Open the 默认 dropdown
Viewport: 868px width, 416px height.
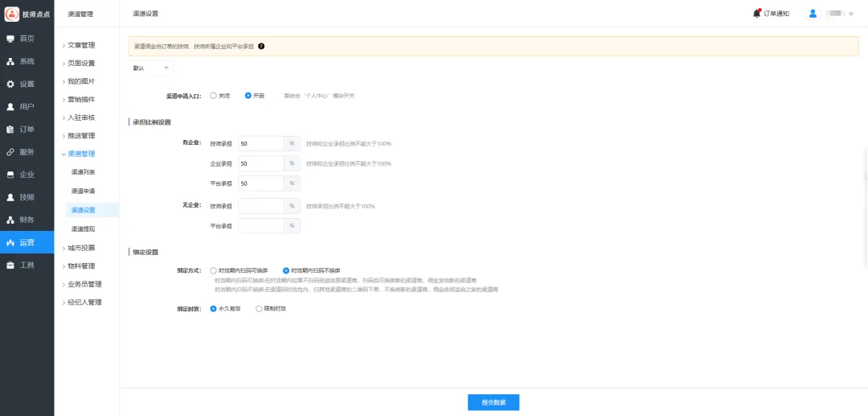(151, 68)
